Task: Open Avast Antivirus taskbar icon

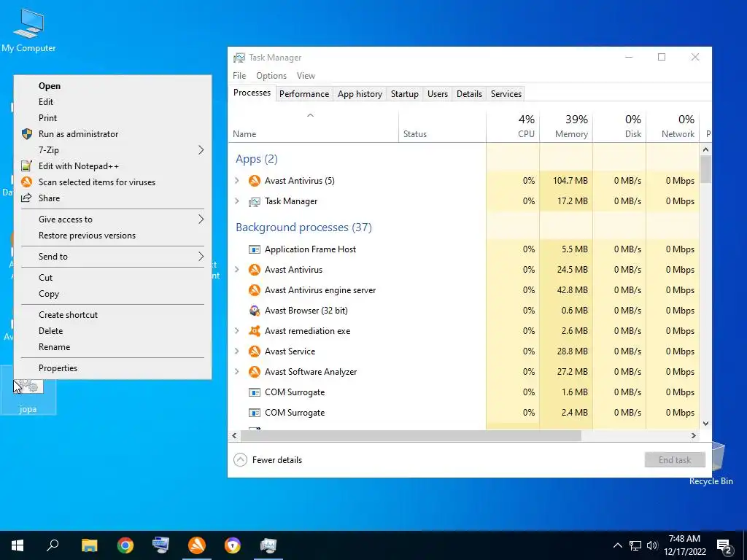Action: (x=197, y=545)
